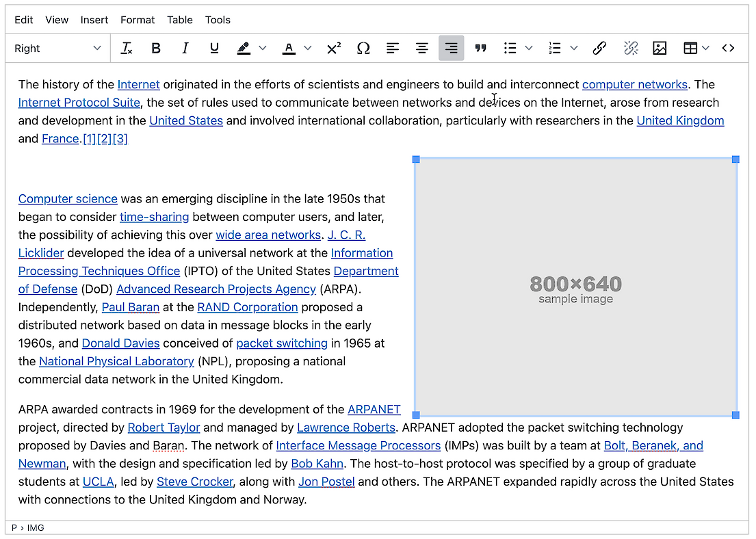Select the 800×640 sample image
This screenshot has height=539, width=756.
click(575, 287)
